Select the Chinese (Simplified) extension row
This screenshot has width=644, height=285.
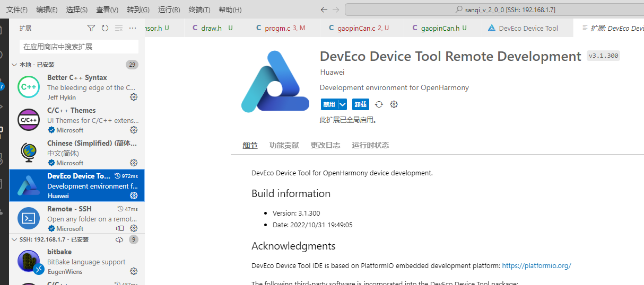click(77, 153)
